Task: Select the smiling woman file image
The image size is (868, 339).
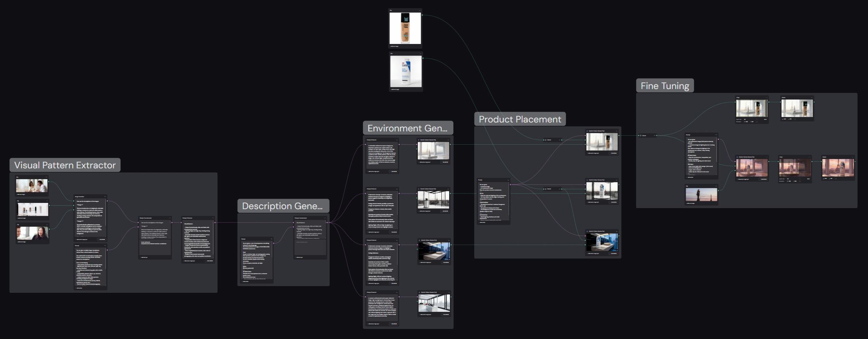Action: coord(33,233)
